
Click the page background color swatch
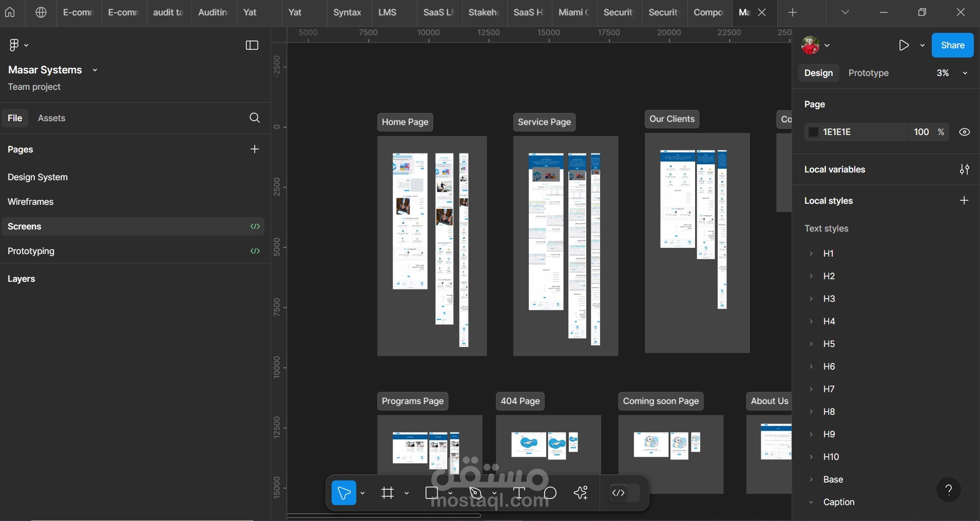pos(813,132)
